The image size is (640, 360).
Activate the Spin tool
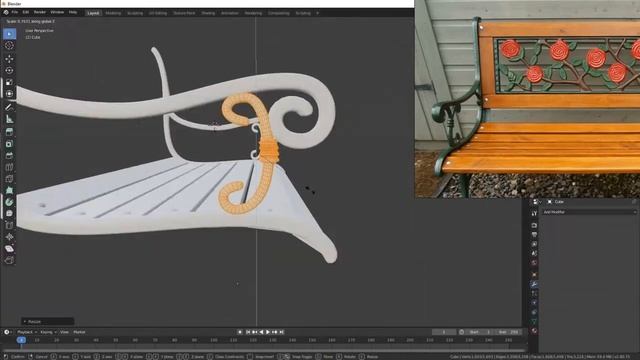[9, 202]
